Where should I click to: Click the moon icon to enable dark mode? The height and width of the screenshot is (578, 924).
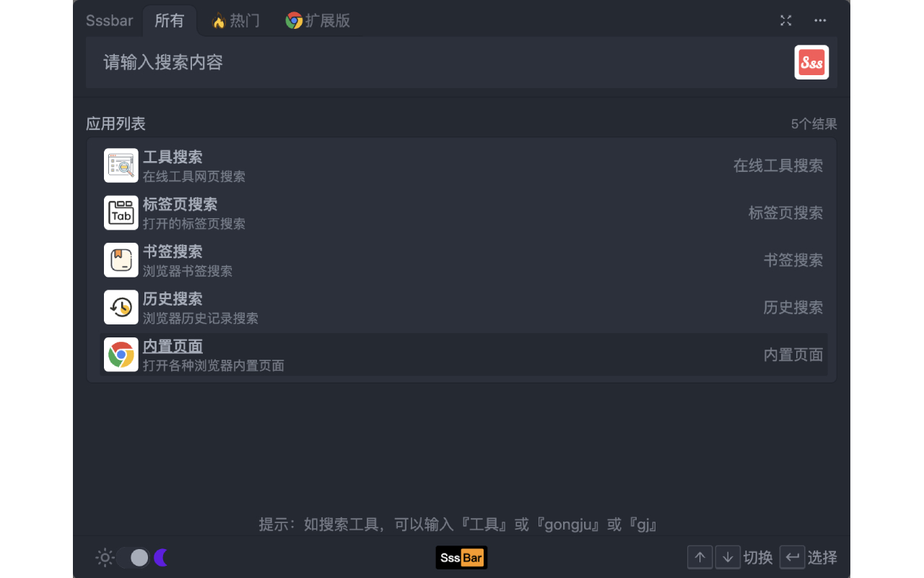click(x=160, y=557)
